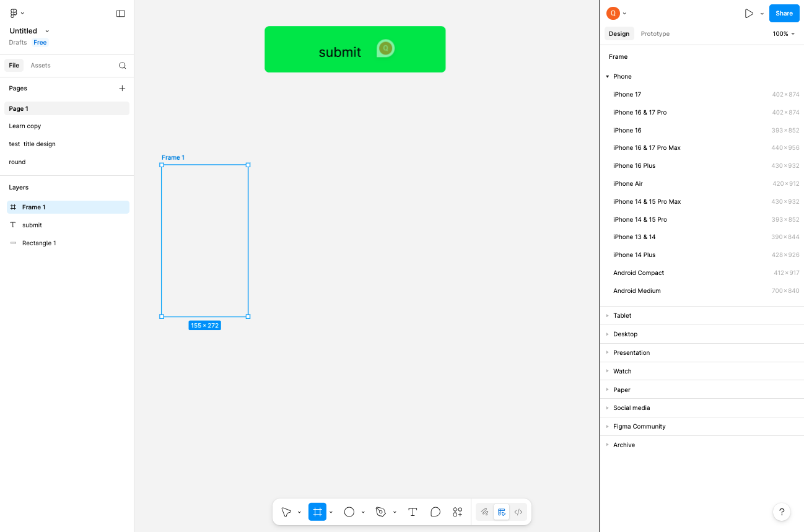Expand the Archive presets section
The width and height of the screenshot is (804, 532).
[x=608, y=445]
